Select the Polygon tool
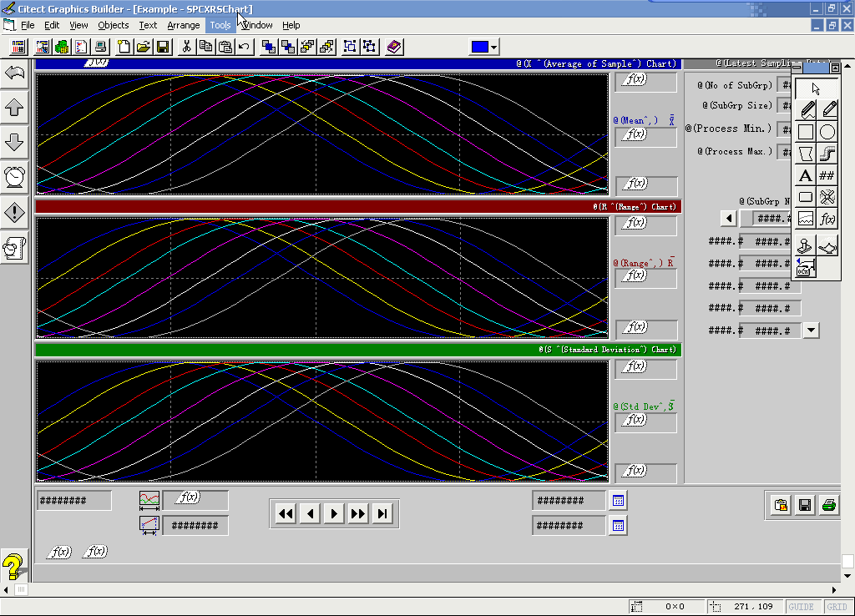Viewport: 855px width, 616px height. pyautogui.click(x=806, y=154)
